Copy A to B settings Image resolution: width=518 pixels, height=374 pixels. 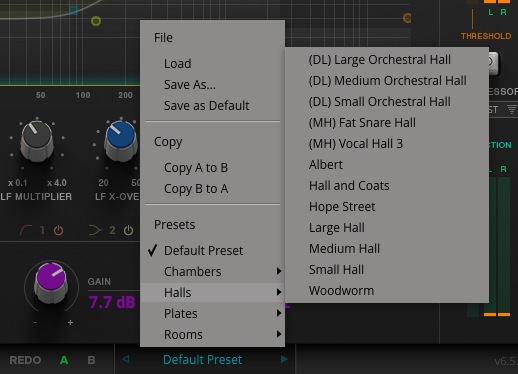[212, 168]
